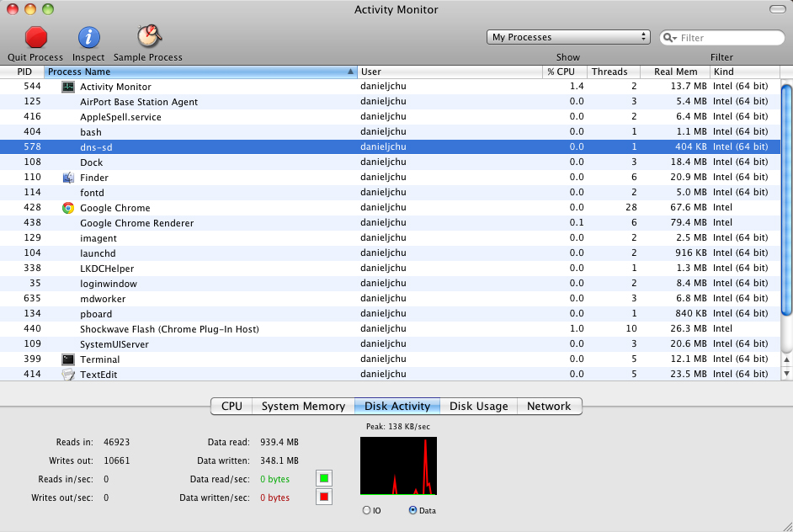Viewport: 793px width, 532px height.
Task: Click the Finder face icon in process list
Action: 68,178
